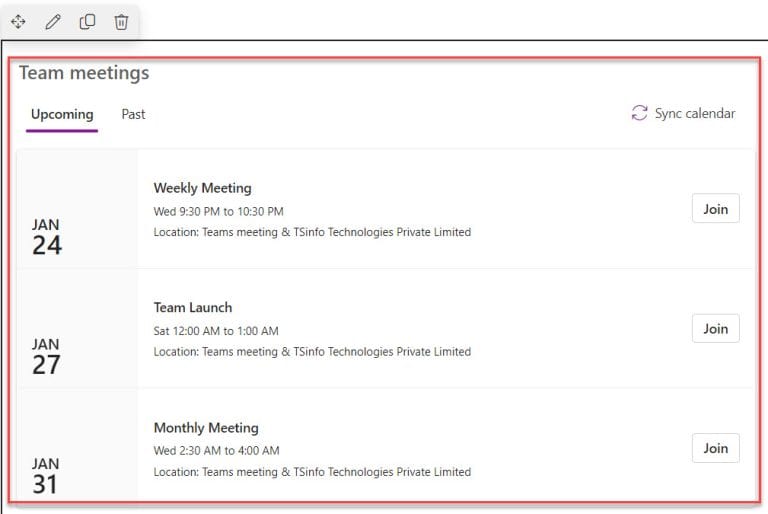
Task: Delete the web part using trash icon
Action: click(x=121, y=22)
